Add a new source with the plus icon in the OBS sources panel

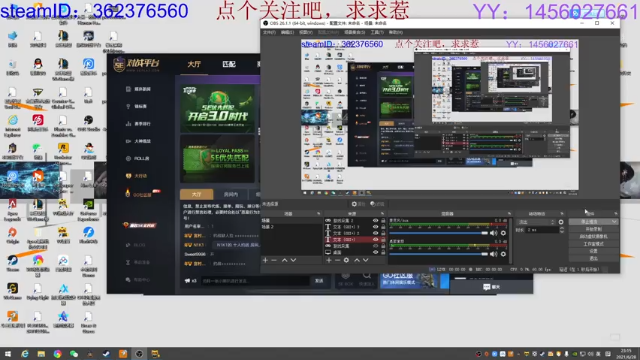(329, 260)
